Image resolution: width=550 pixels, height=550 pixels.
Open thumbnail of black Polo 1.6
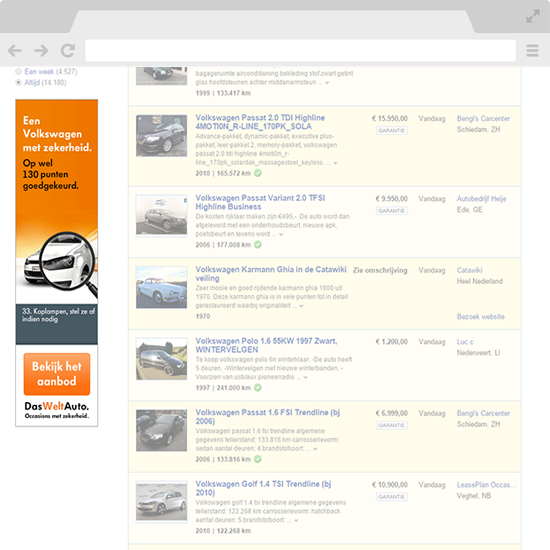[x=161, y=359]
